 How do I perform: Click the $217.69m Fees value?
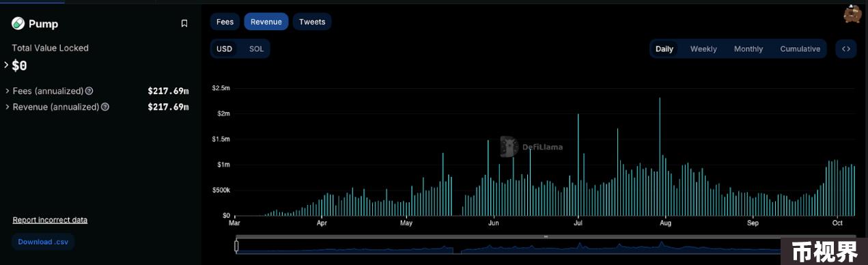(168, 91)
